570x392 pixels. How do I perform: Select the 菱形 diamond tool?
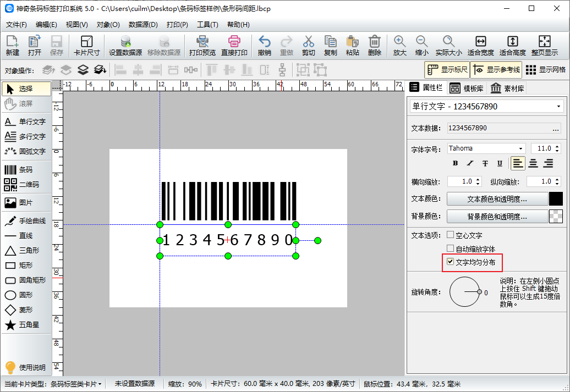[26, 310]
